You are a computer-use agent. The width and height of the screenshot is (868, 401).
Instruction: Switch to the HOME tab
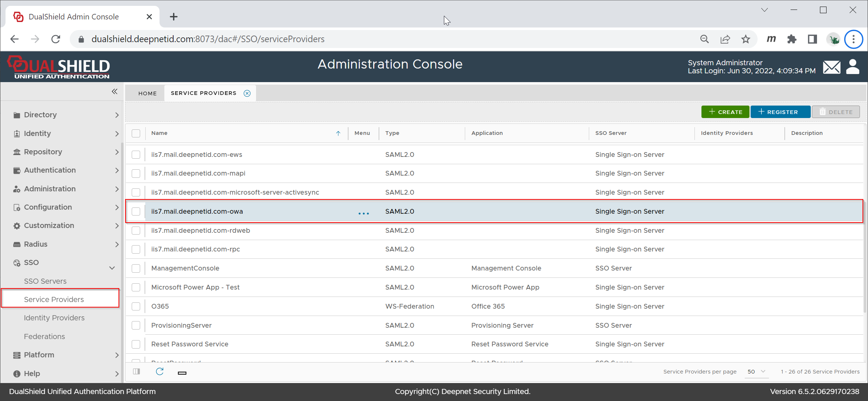point(147,93)
